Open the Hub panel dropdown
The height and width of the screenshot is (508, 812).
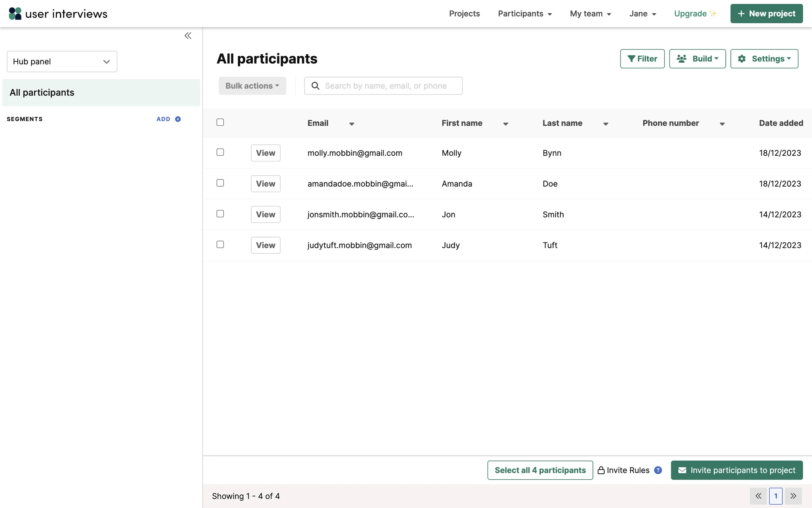62,62
